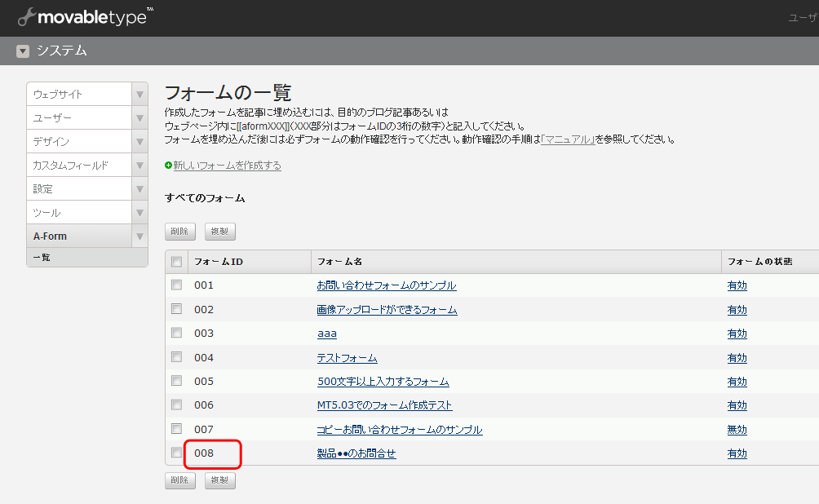Toggle the select-all checkbox in table header
This screenshot has width=819, height=504.
177,262
